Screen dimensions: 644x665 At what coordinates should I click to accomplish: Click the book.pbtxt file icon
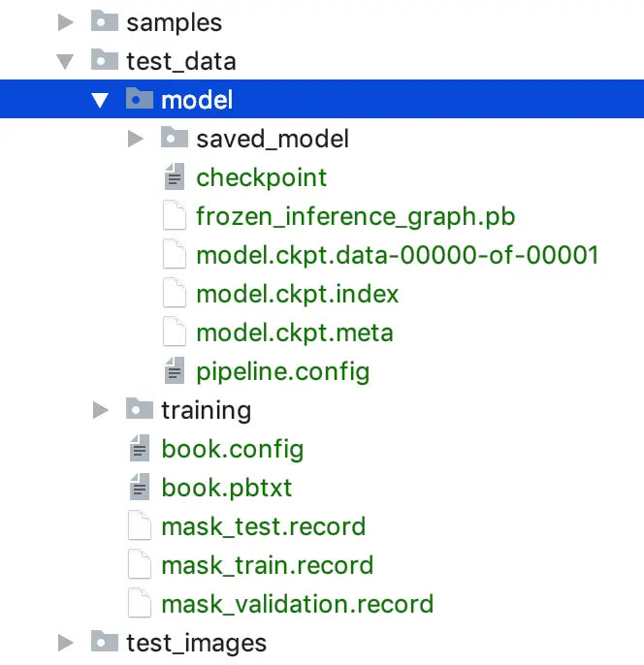[x=140, y=488]
